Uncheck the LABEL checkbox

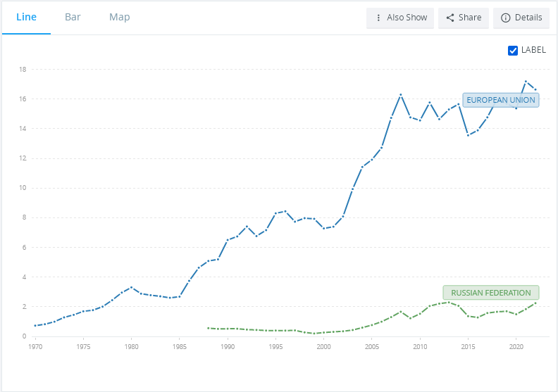513,50
